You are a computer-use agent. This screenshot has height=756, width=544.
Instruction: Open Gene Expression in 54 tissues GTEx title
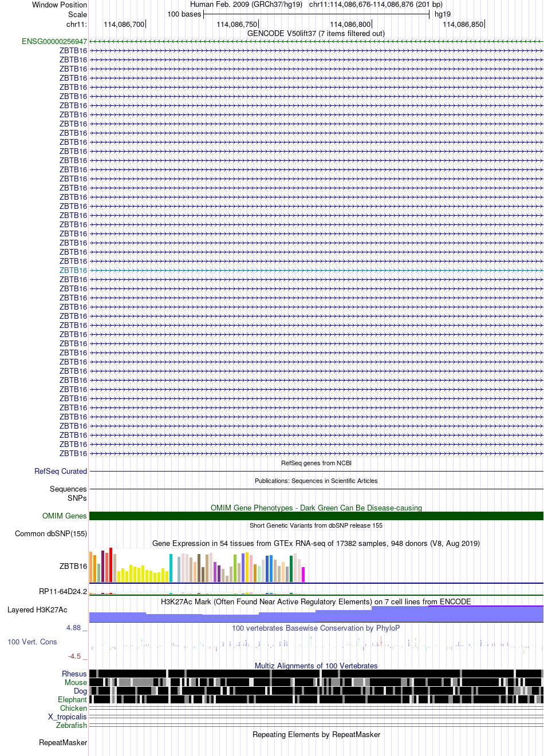(x=316, y=543)
